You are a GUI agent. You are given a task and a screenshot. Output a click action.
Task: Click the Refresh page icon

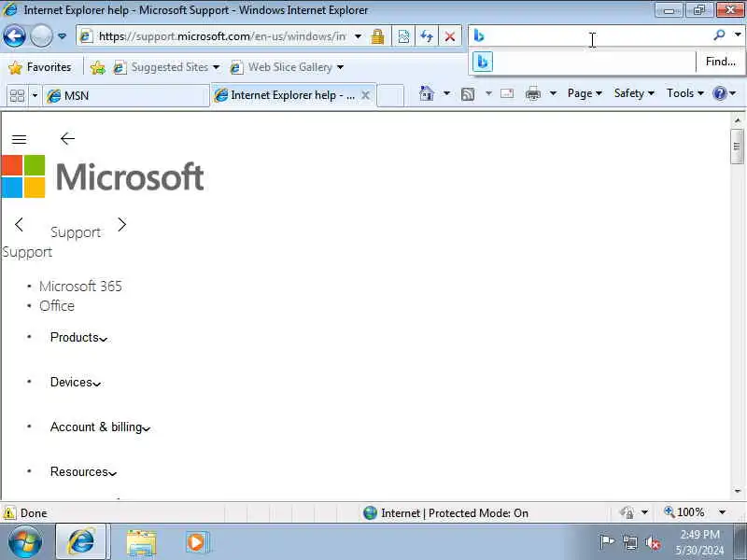coord(427,36)
